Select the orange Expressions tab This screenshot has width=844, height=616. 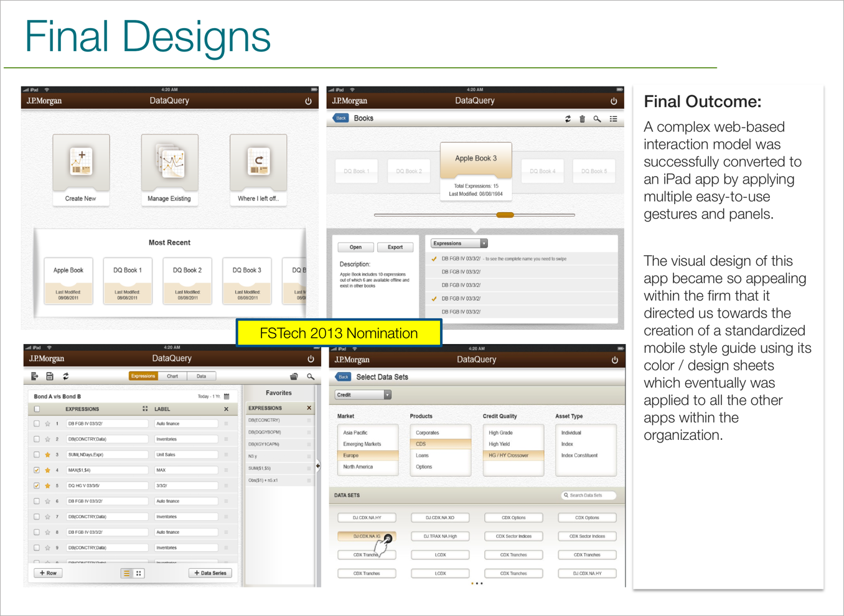click(x=143, y=376)
